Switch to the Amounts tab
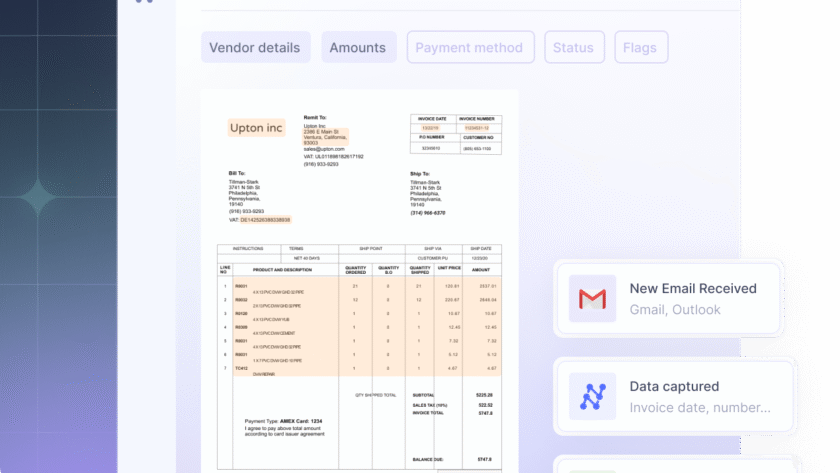This screenshot has height=473, width=840. (357, 47)
